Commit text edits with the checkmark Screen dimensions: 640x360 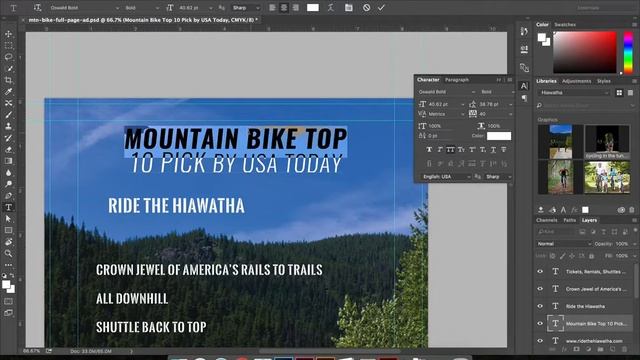click(x=381, y=7)
